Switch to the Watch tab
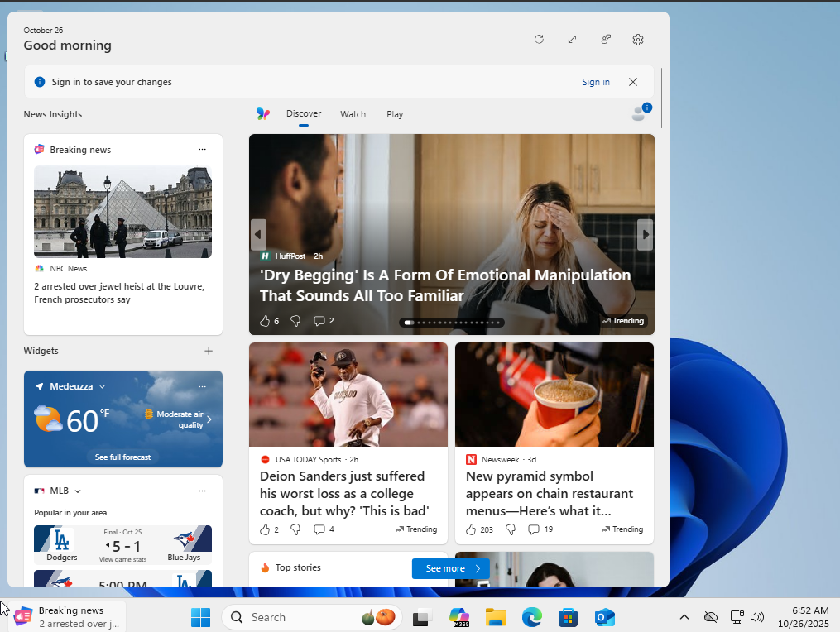Screen dimensions: 840x632 (x=353, y=114)
